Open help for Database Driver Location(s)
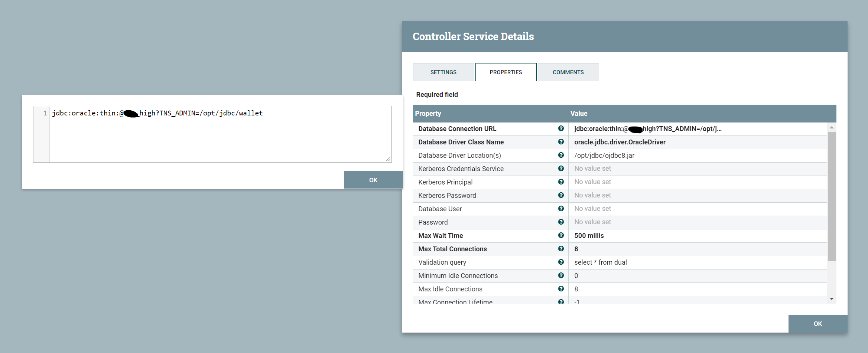This screenshot has height=353, width=868. [x=561, y=155]
